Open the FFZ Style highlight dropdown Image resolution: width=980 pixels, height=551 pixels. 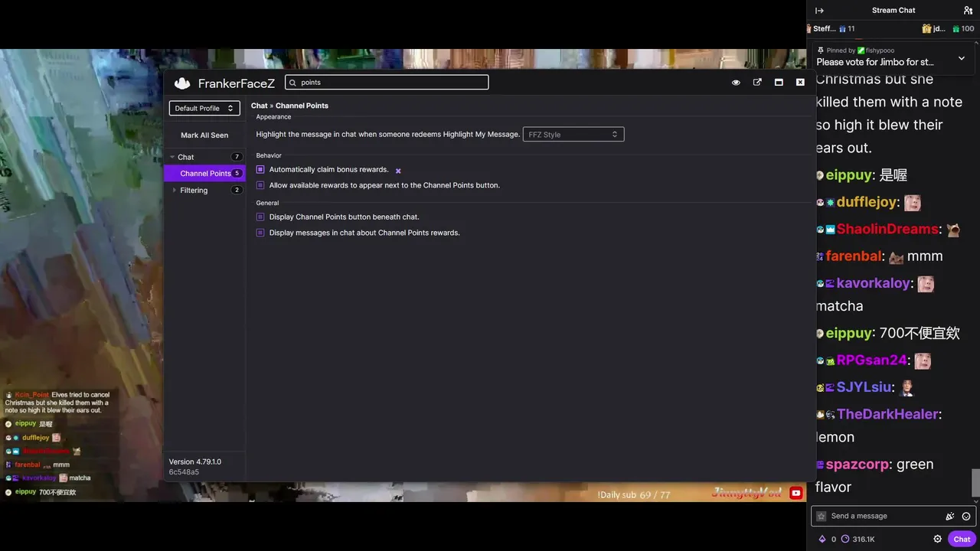tap(573, 135)
